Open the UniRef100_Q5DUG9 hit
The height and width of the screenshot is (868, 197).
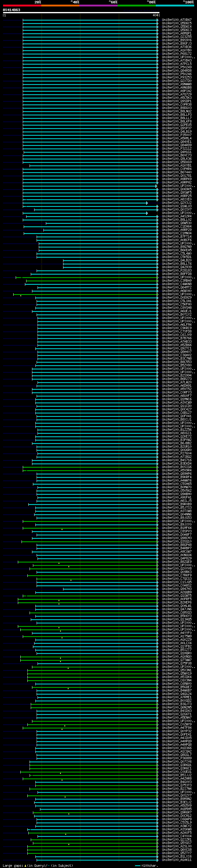(x=177, y=162)
